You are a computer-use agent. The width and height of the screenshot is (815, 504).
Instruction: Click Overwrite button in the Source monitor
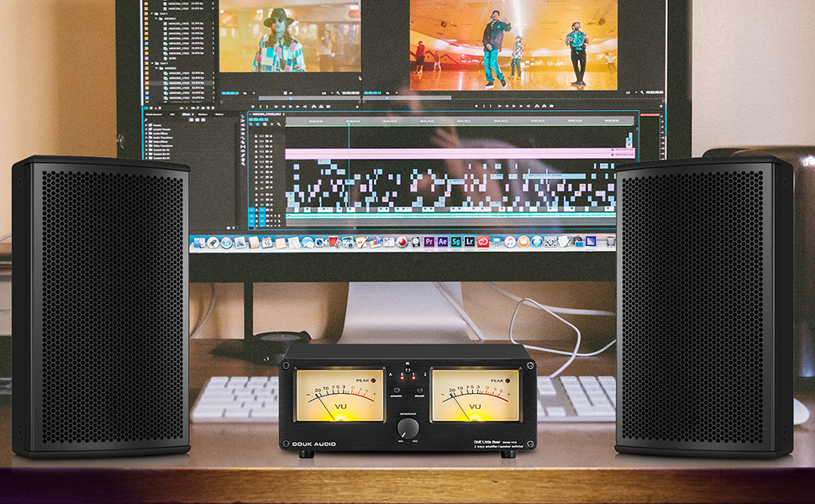pyautogui.click(x=321, y=107)
